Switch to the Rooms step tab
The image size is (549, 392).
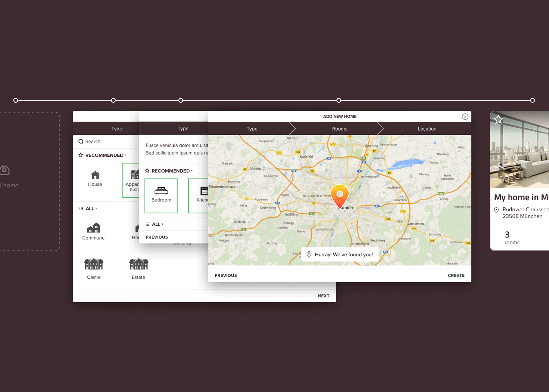point(340,129)
